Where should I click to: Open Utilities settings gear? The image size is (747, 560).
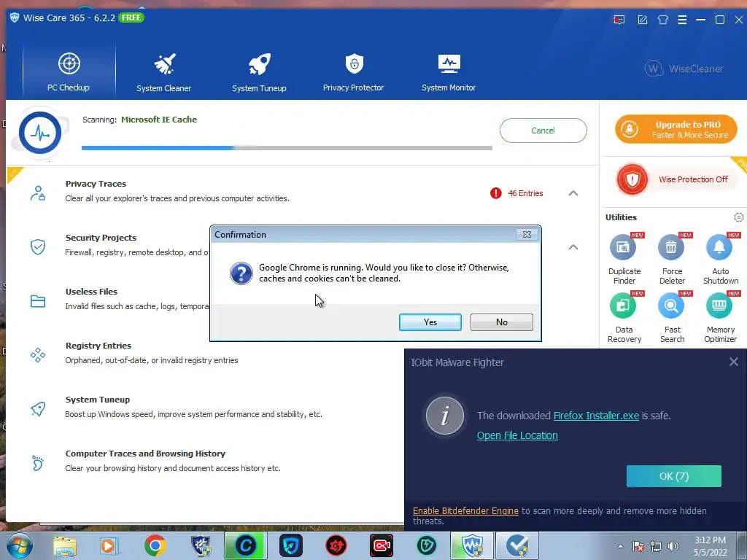point(738,217)
